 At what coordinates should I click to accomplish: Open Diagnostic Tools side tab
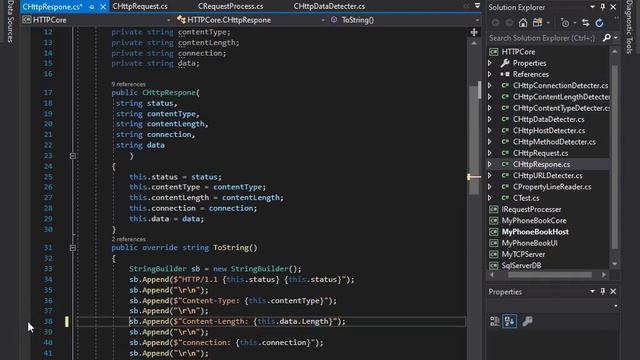(630, 27)
